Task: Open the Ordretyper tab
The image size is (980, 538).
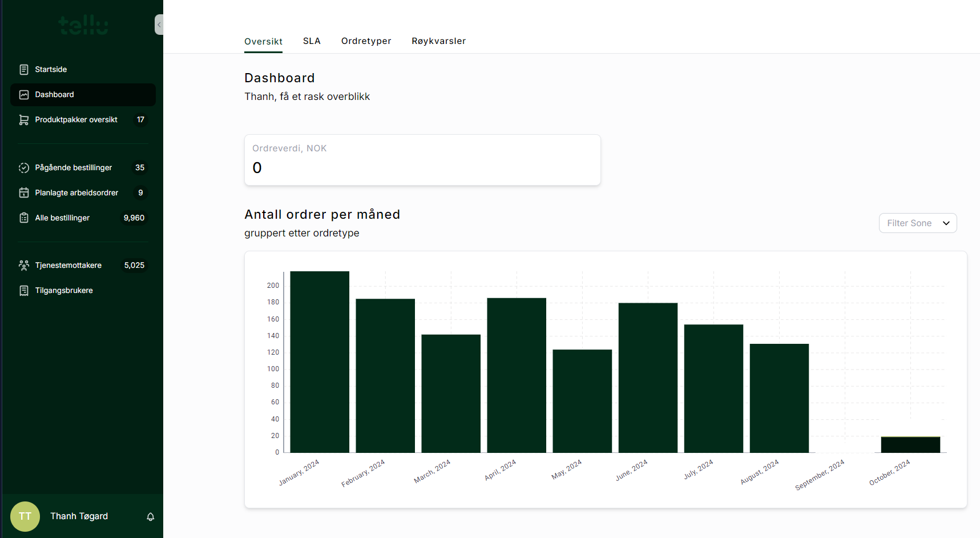Action: tap(366, 41)
